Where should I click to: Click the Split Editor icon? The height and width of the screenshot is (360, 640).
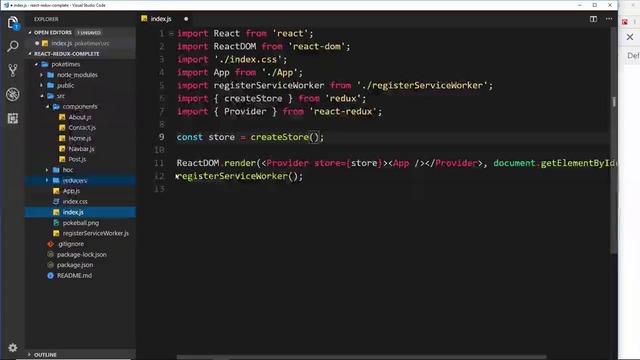point(593,19)
